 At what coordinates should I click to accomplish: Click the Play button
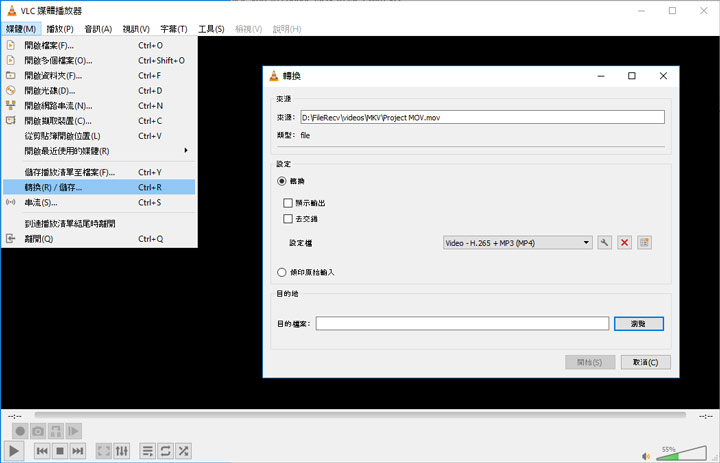click(14, 451)
